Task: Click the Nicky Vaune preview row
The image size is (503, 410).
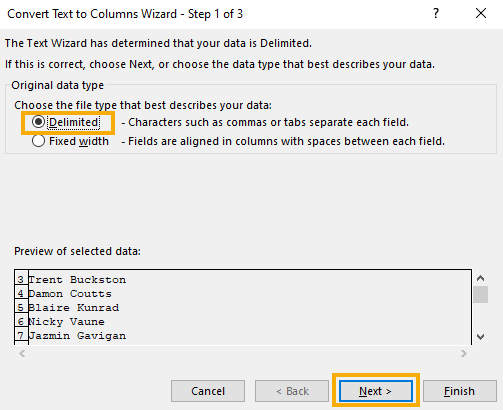Action: pos(243,321)
